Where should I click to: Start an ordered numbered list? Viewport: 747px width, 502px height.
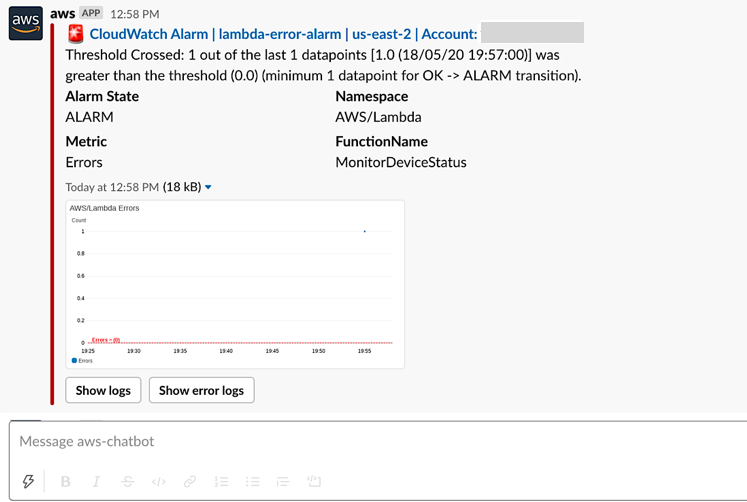(221, 482)
